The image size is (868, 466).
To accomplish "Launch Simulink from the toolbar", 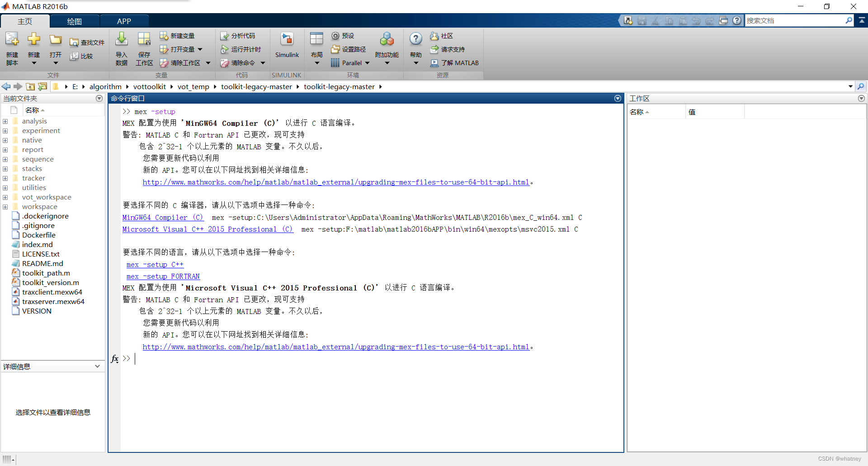I will (x=287, y=45).
